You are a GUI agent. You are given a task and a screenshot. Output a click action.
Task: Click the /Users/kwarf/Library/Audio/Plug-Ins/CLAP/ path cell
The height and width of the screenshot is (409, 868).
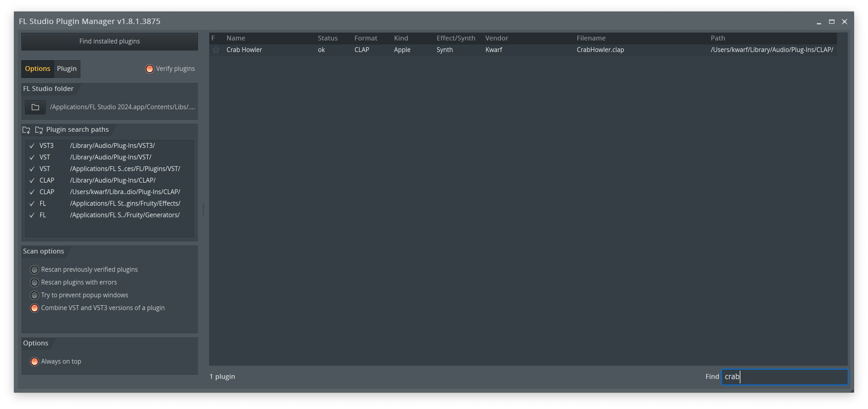coord(772,50)
